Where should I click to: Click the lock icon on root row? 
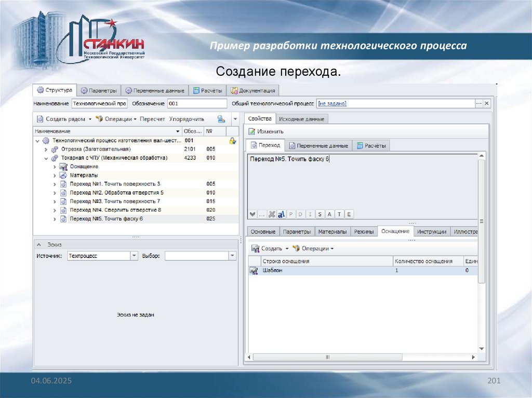233,141
